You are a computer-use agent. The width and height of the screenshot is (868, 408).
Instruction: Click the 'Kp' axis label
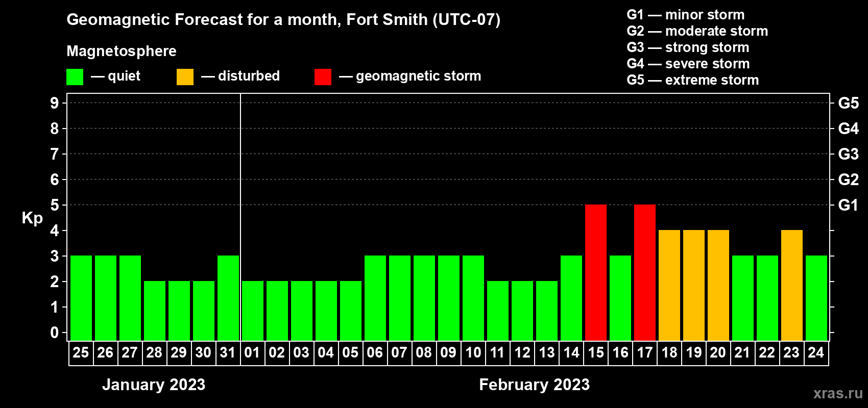pyautogui.click(x=32, y=218)
